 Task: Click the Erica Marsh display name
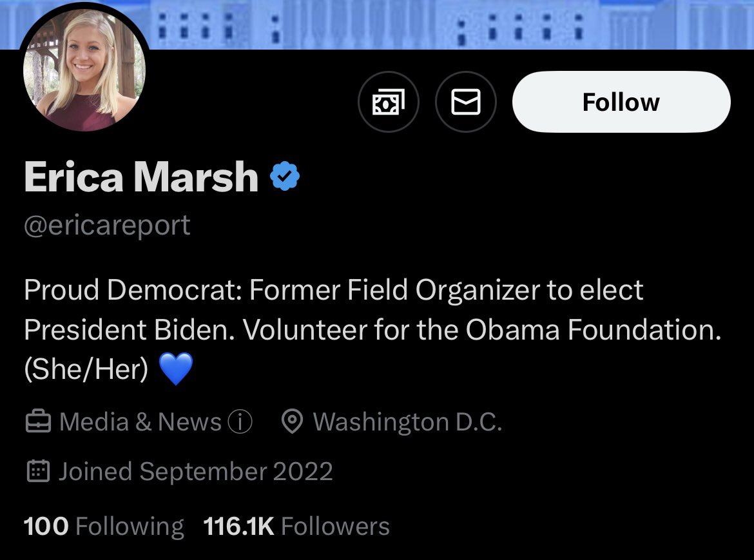click(141, 177)
